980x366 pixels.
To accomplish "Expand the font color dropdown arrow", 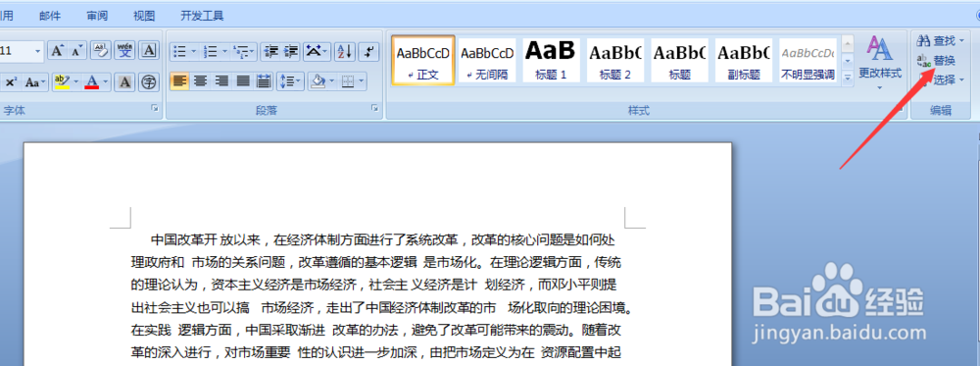I will pos(106,81).
